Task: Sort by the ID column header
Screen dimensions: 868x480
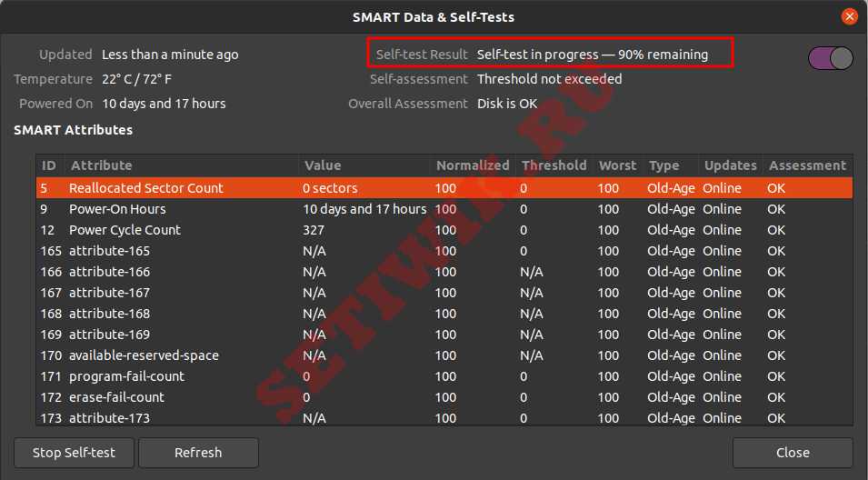Action: click(49, 165)
